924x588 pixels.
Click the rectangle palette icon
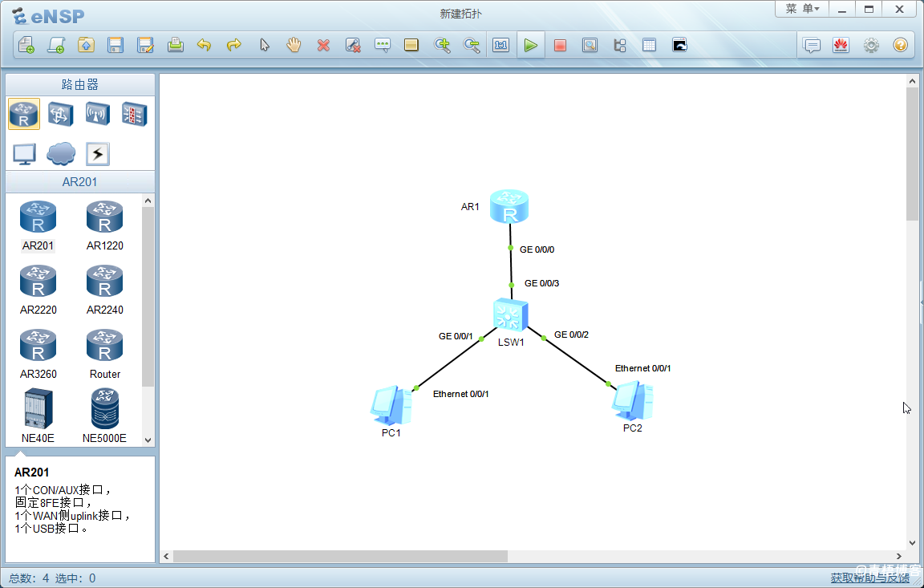click(x=411, y=46)
